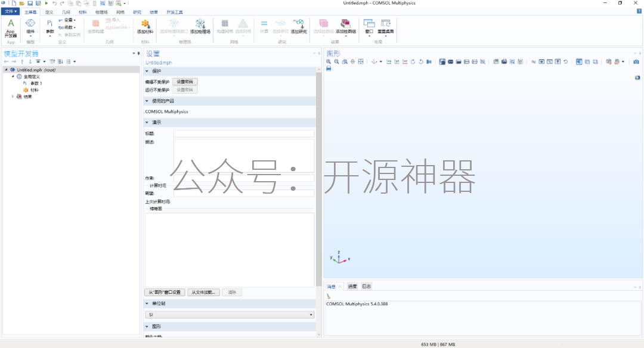Click the move-up arrow in 模型开发器 toolbar

tap(22, 61)
